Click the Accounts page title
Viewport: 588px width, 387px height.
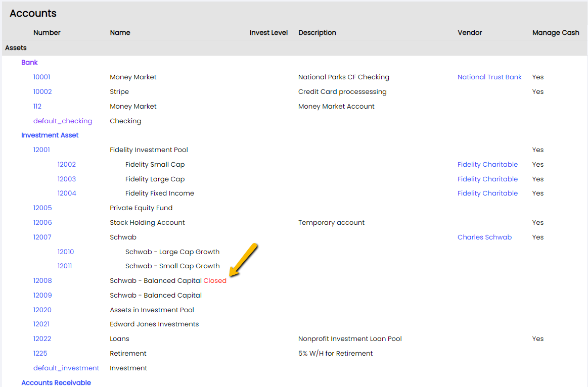pyautogui.click(x=33, y=13)
